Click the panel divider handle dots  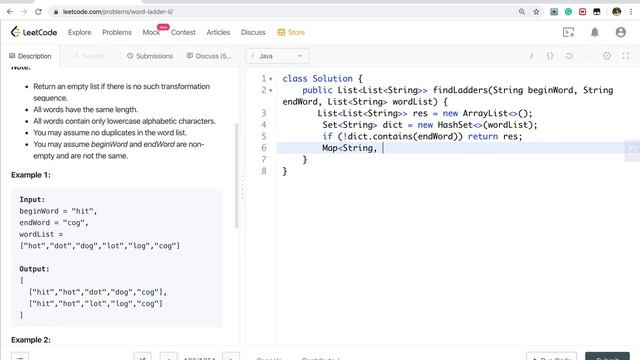click(x=242, y=188)
